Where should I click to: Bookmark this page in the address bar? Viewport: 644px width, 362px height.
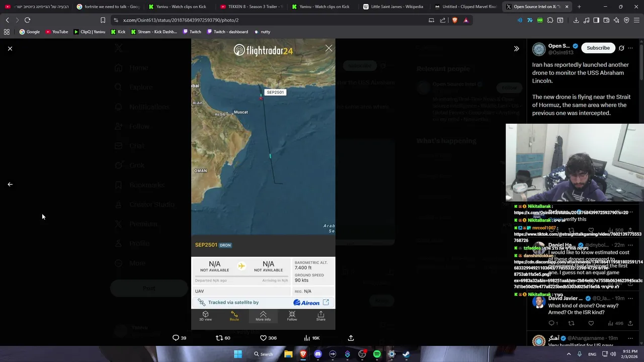103,20
